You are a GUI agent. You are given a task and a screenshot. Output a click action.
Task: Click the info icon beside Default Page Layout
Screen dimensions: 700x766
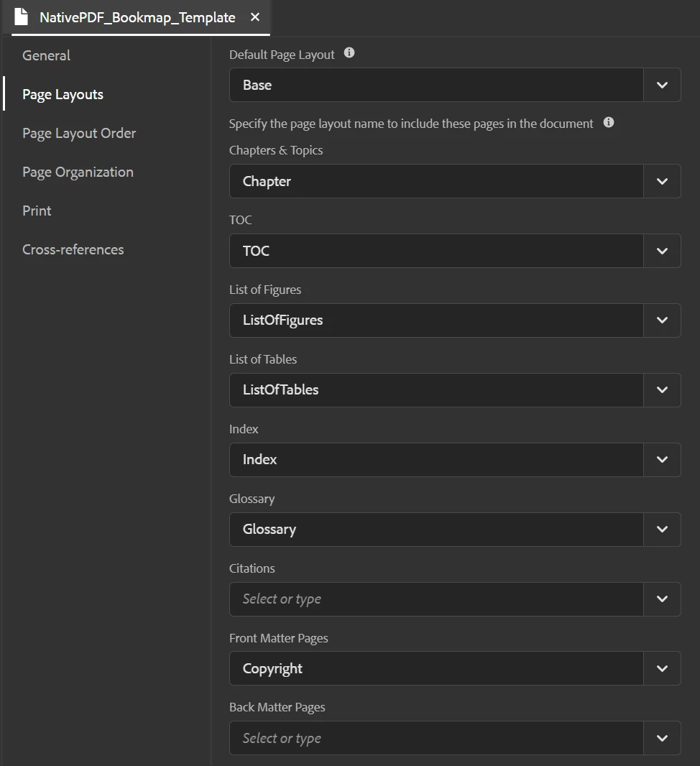[x=349, y=53]
